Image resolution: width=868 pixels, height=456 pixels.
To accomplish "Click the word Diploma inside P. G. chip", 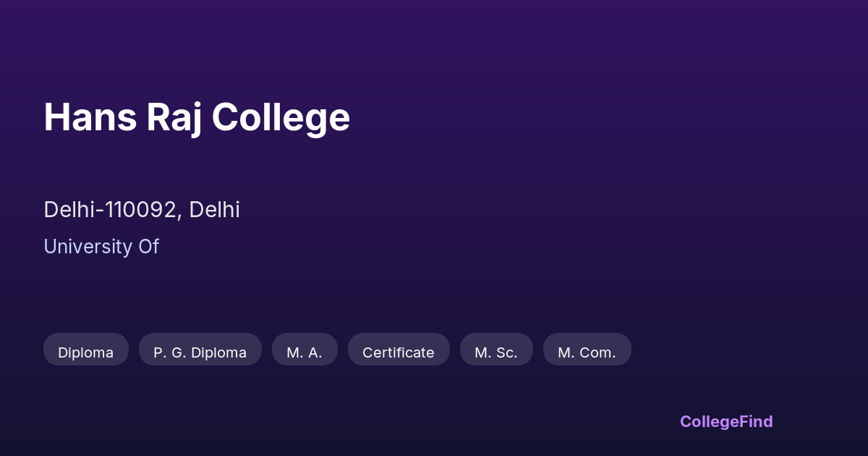I will [220, 352].
